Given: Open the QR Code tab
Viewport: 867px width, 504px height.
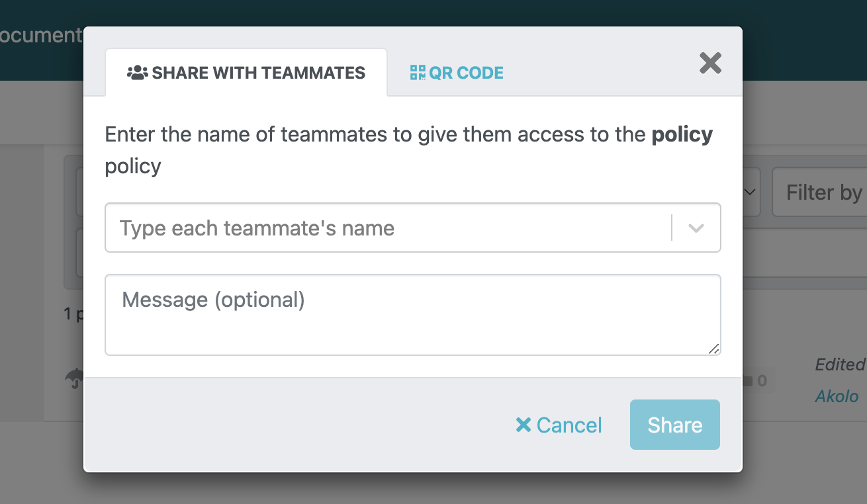Looking at the screenshot, I should coord(457,73).
